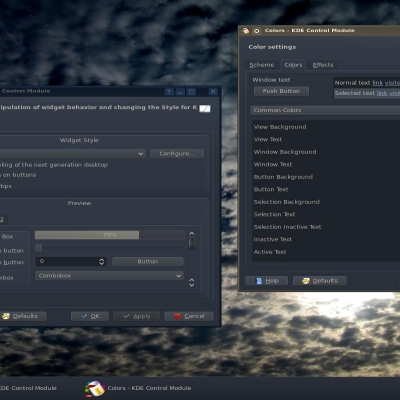
Task: Click the preview scrollbar up arrow
Action: [x=192, y=233]
